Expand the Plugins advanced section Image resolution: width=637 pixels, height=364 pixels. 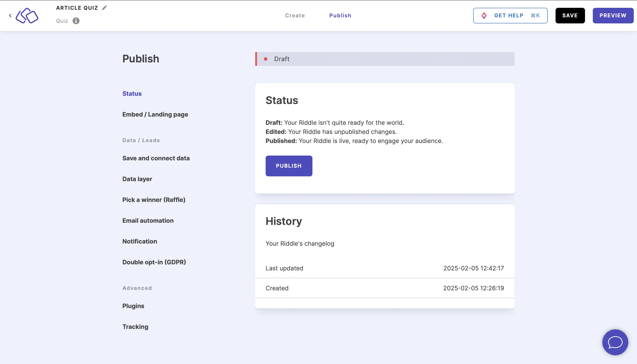pos(133,306)
